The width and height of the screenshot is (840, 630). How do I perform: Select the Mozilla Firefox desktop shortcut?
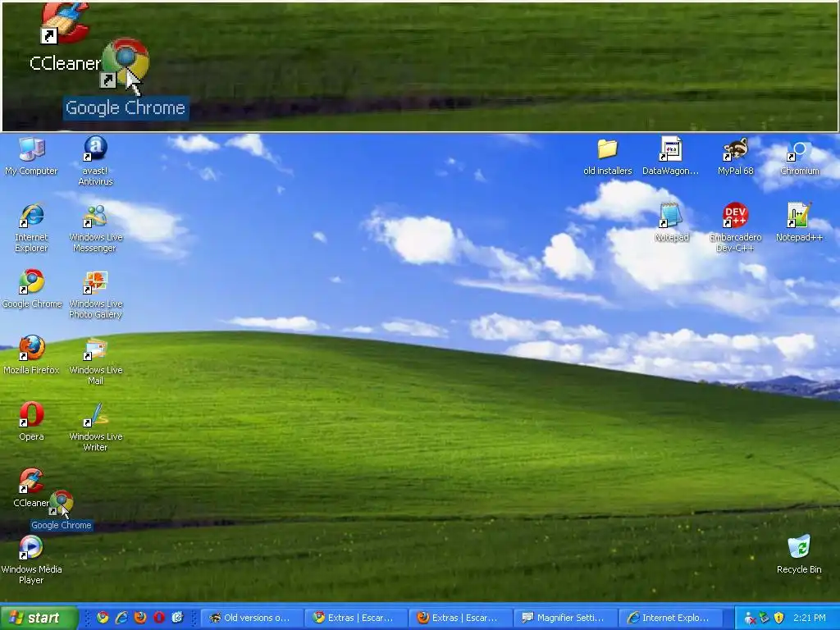(x=31, y=355)
